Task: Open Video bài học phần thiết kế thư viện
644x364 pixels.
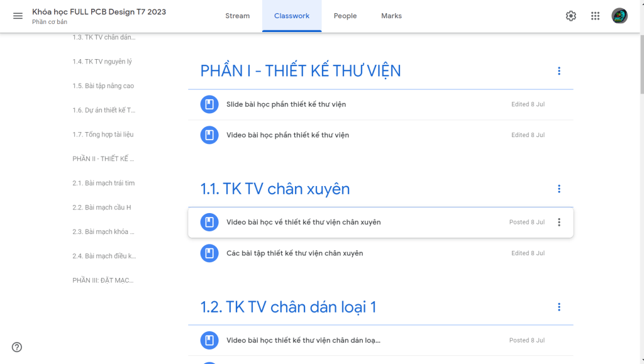Action: click(x=287, y=135)
